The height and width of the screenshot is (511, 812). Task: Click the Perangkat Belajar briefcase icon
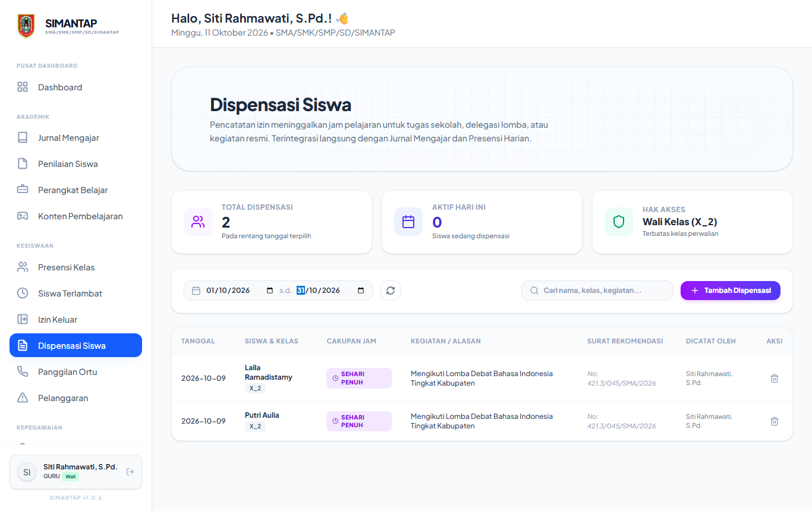(x=23, y=190)
